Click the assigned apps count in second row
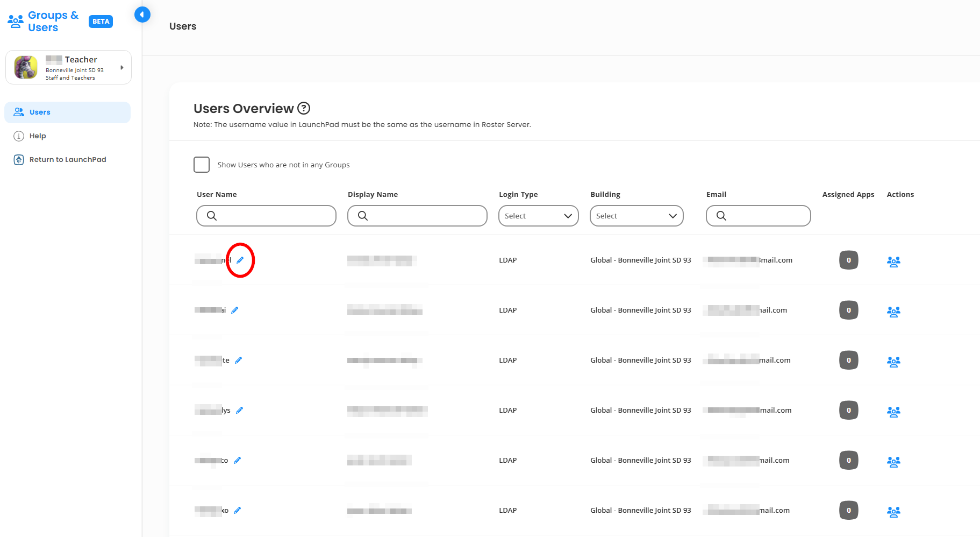This screenshot has width=980, height=537. 848,310
